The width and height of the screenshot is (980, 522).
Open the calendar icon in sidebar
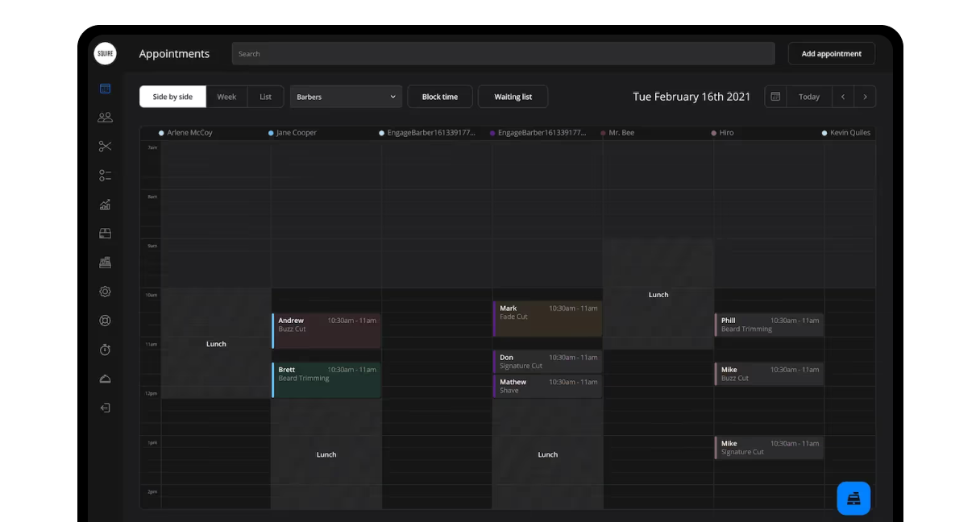[x=105, y=89]
